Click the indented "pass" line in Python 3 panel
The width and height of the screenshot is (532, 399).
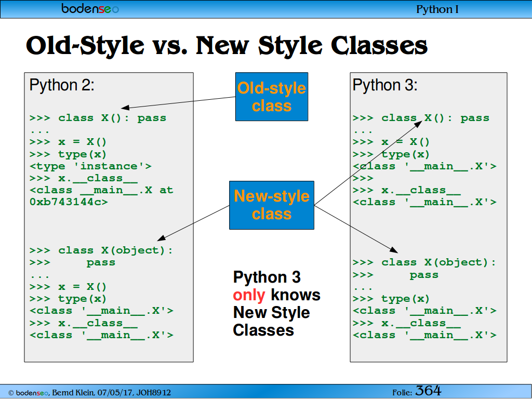pyautogui.click(x=424, y=275)
